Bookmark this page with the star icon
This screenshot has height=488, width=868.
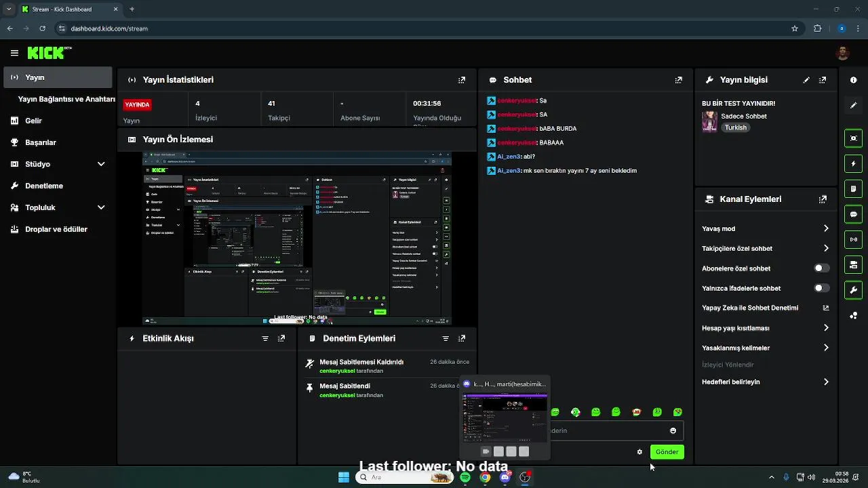pyautogui.click(x=795, y=28)
